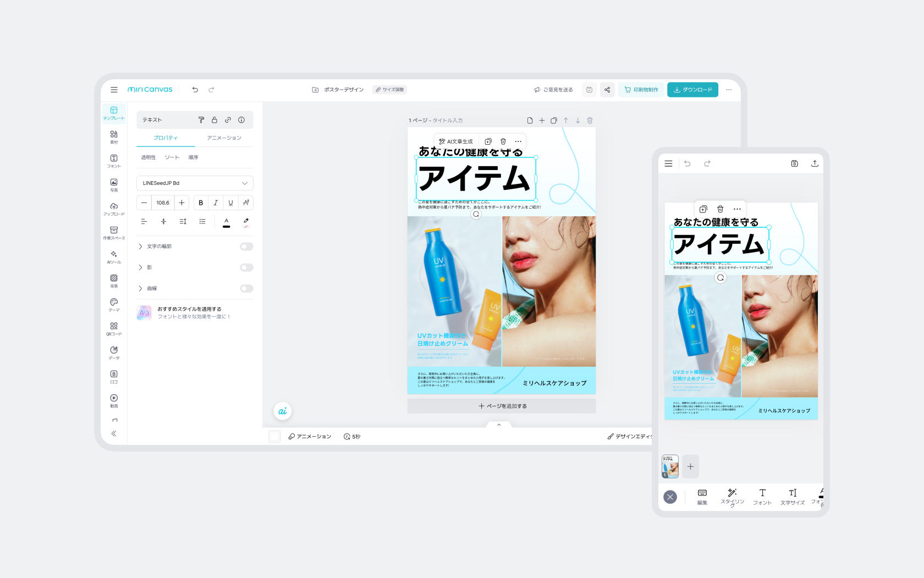
Task: Open the 順序 order option
Action: [x=193, y=157]
